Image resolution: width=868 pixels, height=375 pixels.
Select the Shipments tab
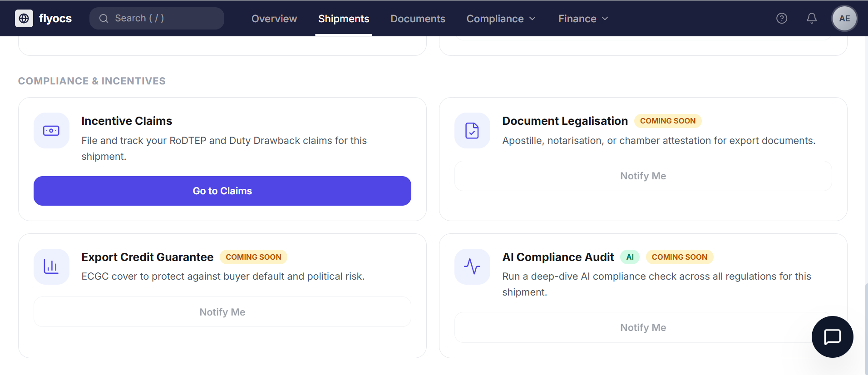(344, 19)
